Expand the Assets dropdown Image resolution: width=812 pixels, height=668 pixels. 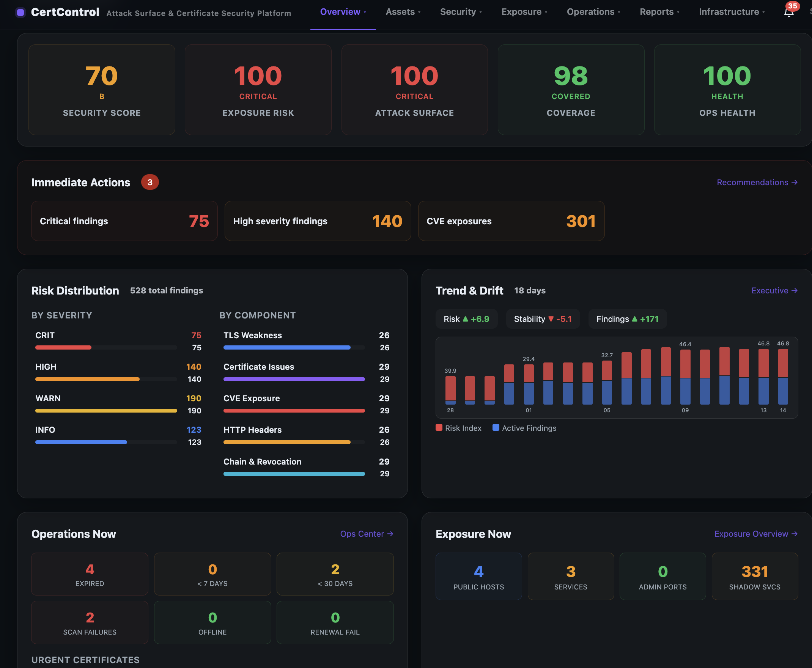[x=403, y=12]
